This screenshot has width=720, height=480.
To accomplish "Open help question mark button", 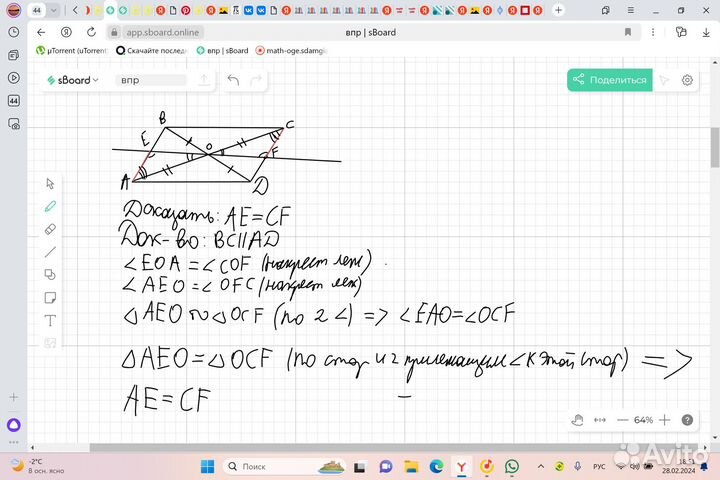I will point(688,420).
